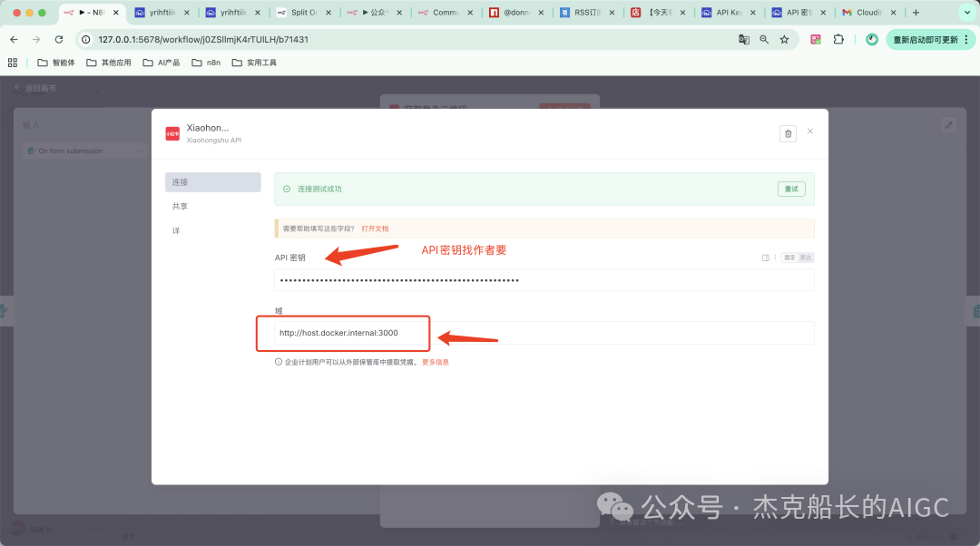This screenshot has height=546, width=980.
Task: Open the apps grid in bookmarks bar
Action: point(13,63)
